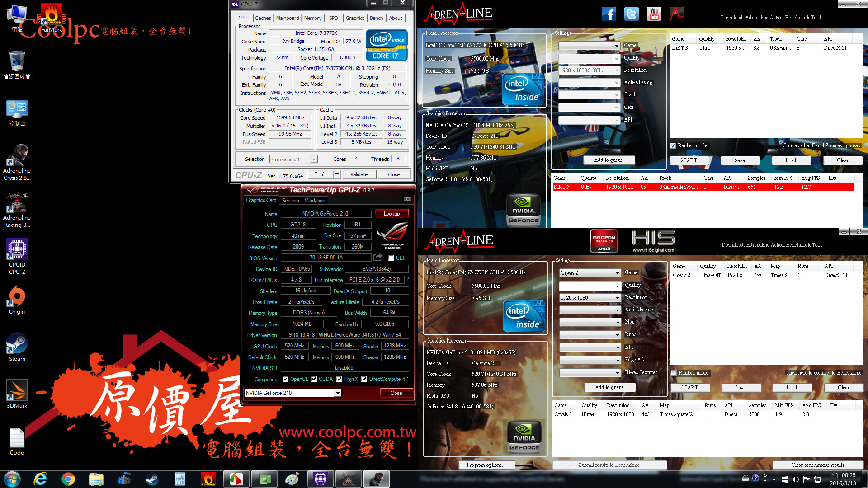Open File Explorer from taskbar

96,479
